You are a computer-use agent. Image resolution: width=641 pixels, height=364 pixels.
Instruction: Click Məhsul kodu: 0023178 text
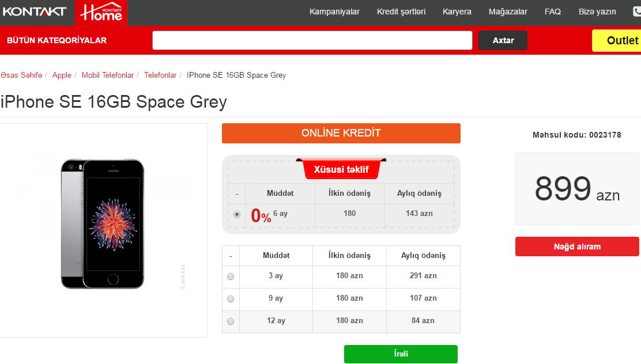577,135
